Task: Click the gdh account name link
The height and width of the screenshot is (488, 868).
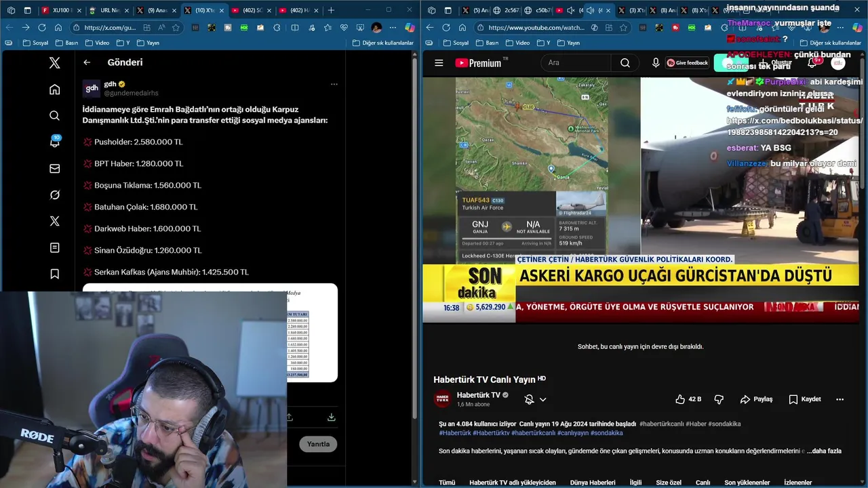Action: coord(110,84)
